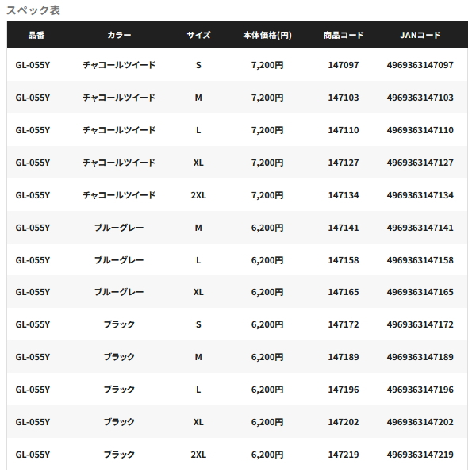Screen dimensions: 476x476
Task: Click product code 147202
Action: pos(344,422)
